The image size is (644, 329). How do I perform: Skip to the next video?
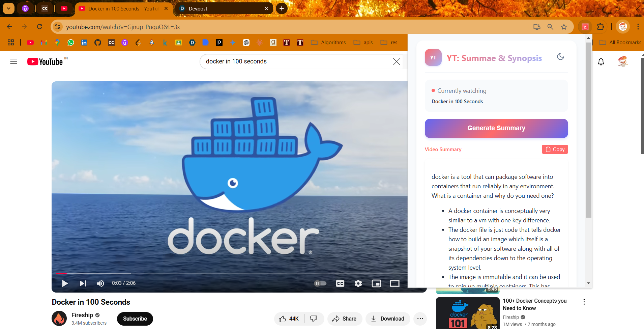(x=83, y=283)
